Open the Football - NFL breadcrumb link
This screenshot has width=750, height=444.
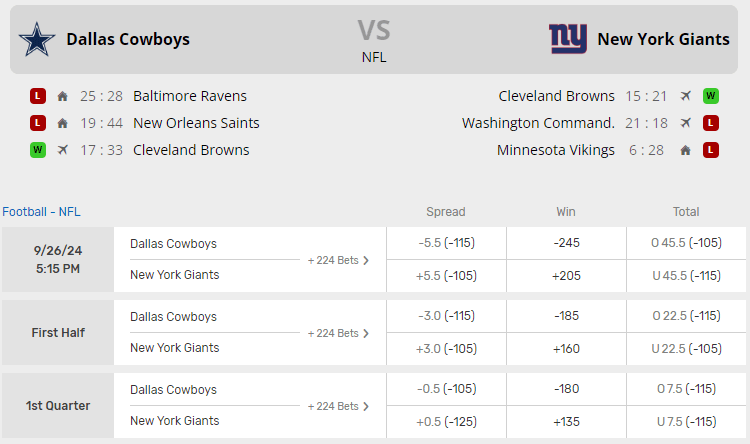pyautogui.click(x=41, y=211)
